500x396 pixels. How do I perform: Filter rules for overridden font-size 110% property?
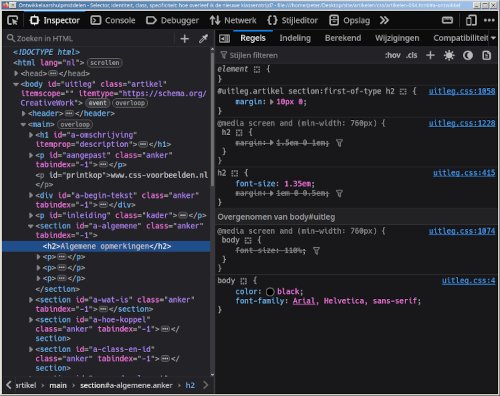[x=316, y=251]
